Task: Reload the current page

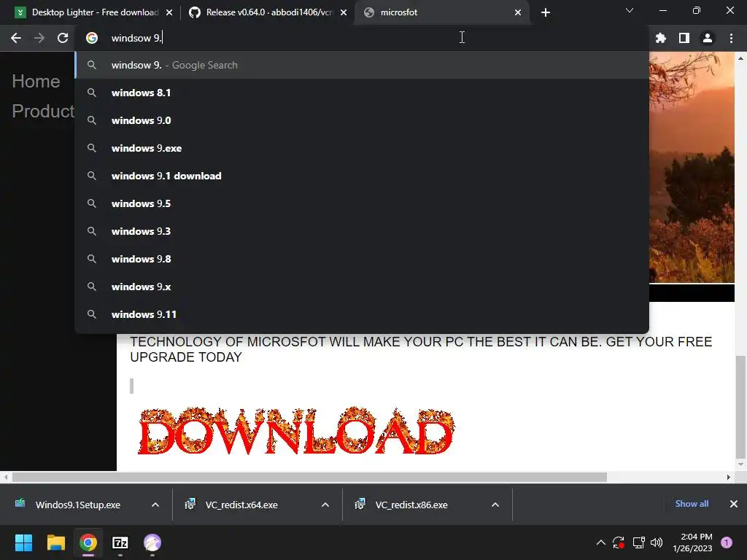Action: 63,38
